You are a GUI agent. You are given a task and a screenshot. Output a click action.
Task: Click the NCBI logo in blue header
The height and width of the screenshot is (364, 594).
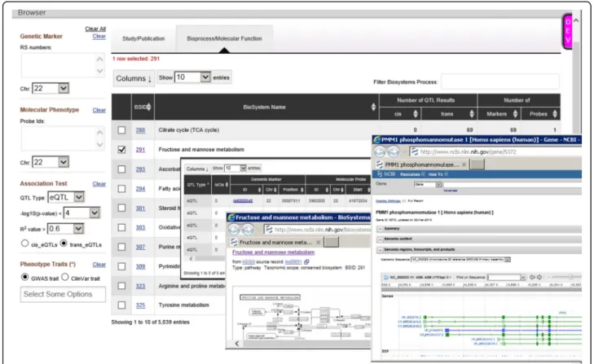386,174
